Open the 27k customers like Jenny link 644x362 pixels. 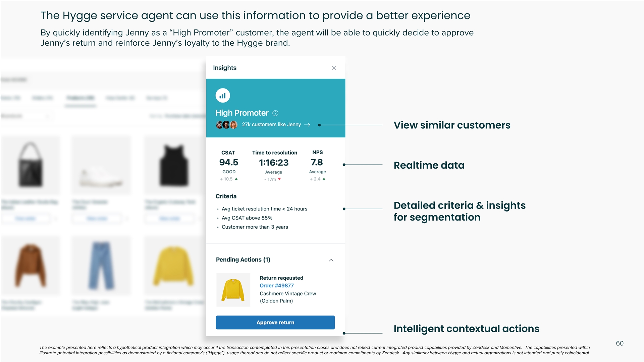tap(271, 125)
